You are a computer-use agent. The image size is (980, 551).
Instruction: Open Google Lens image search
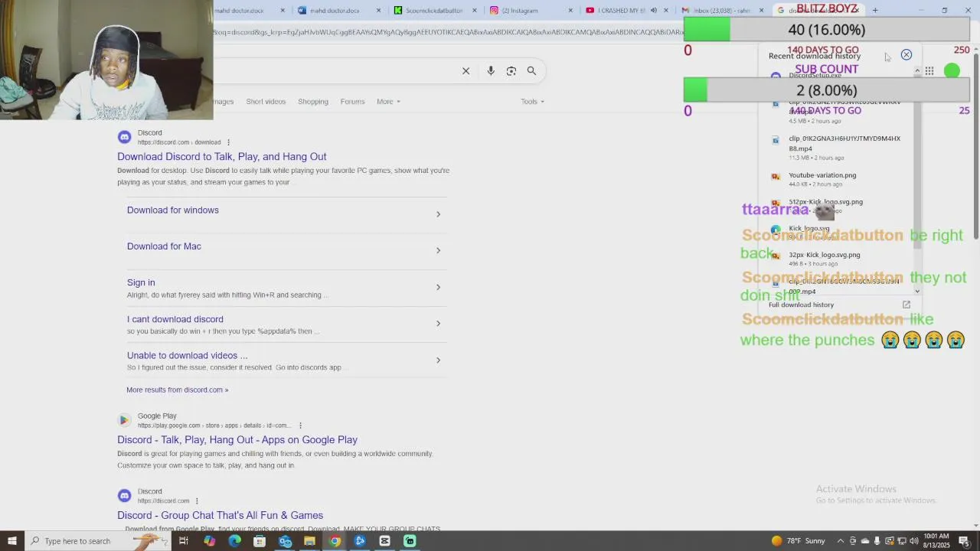click(511, 71)
